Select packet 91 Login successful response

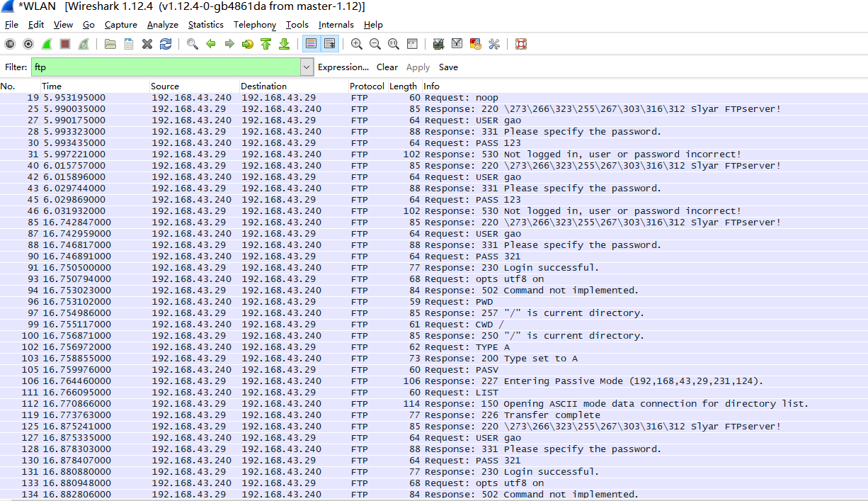[x=434, y=268]
